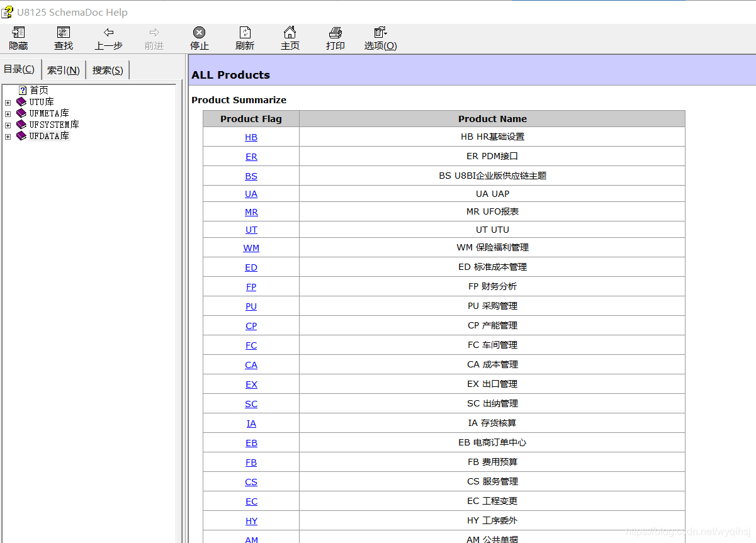756x543 pixels.
Task: Select 首页 in the contents tree
Action: [39, 91]
